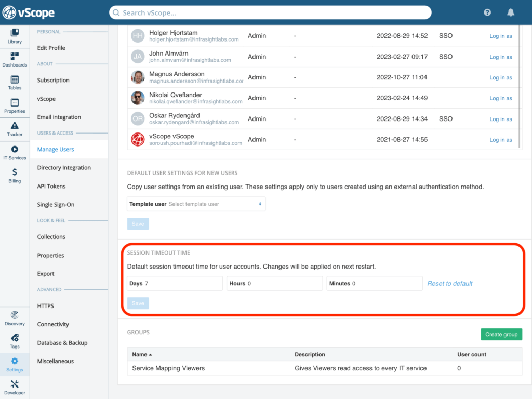Open Tags icon in sidebar
The width and height of the screenshot is (532, 399).
(x=15, y=338)
